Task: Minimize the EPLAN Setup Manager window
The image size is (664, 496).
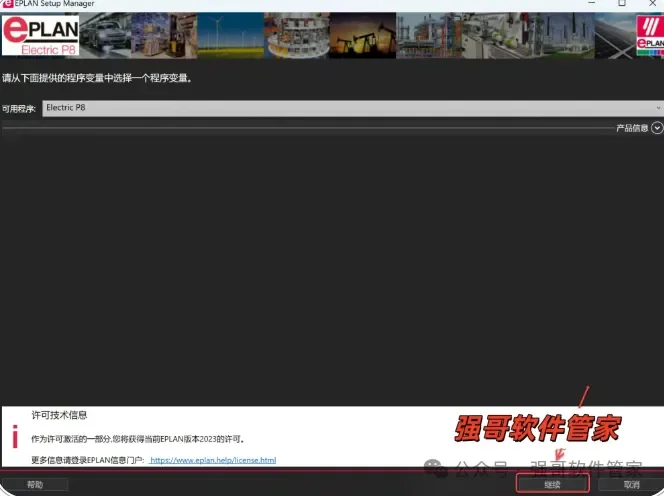Action: tap(592, 3)
